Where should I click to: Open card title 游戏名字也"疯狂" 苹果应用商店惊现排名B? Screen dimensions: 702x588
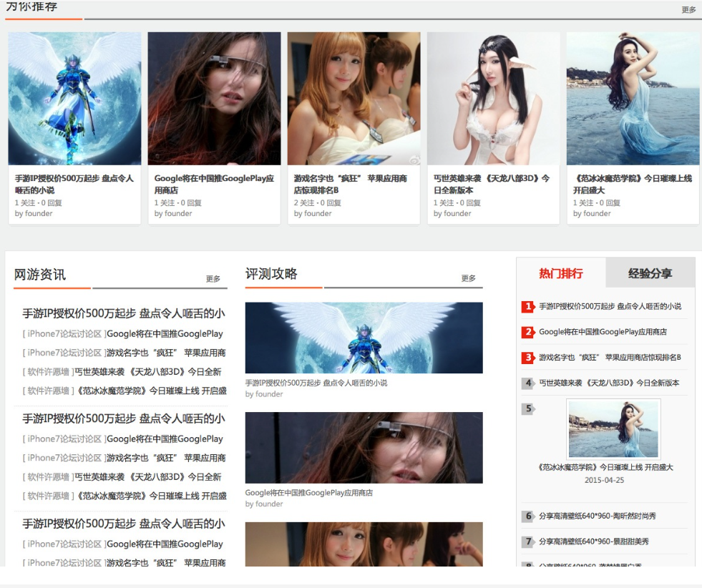click(x=351, y=184)
